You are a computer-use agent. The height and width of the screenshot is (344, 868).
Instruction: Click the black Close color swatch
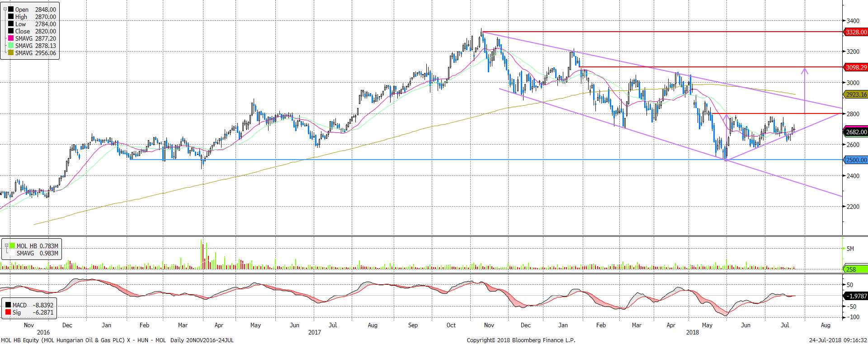point(11,31)
